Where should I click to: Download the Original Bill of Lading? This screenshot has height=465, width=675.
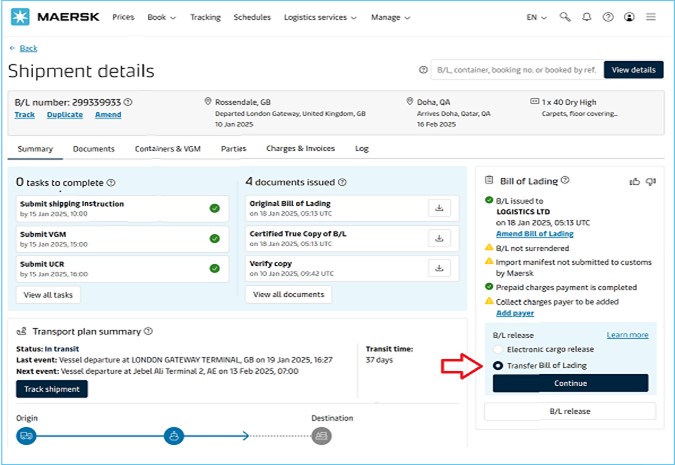tap(439, 208)
